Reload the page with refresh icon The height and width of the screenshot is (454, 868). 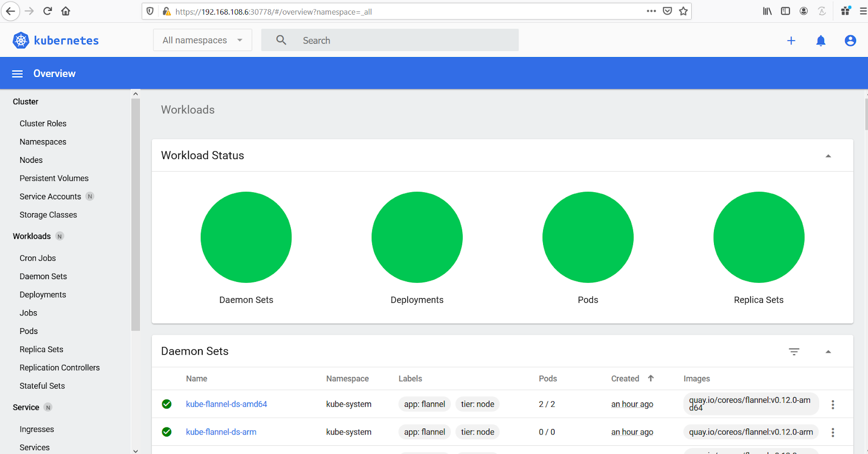click(48, 11)
